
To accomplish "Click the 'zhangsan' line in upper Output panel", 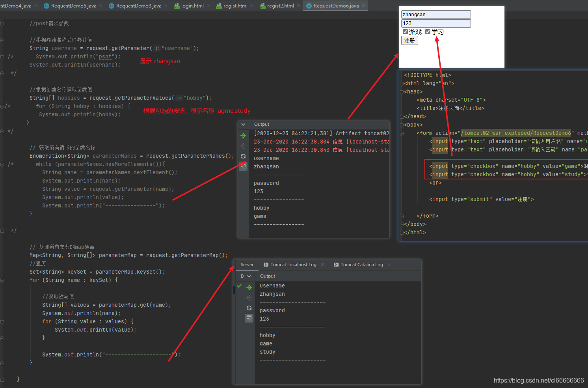I will pyautogui.click(x=266, y=166).
